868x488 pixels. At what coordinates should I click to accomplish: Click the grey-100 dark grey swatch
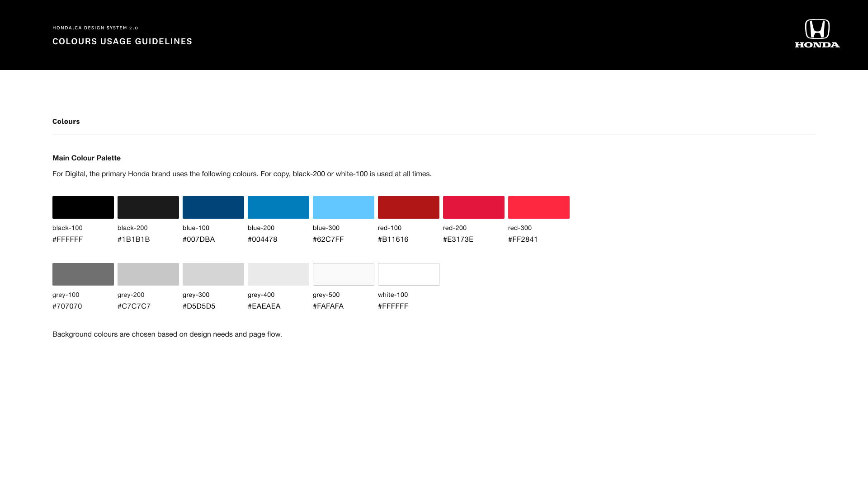83,274
